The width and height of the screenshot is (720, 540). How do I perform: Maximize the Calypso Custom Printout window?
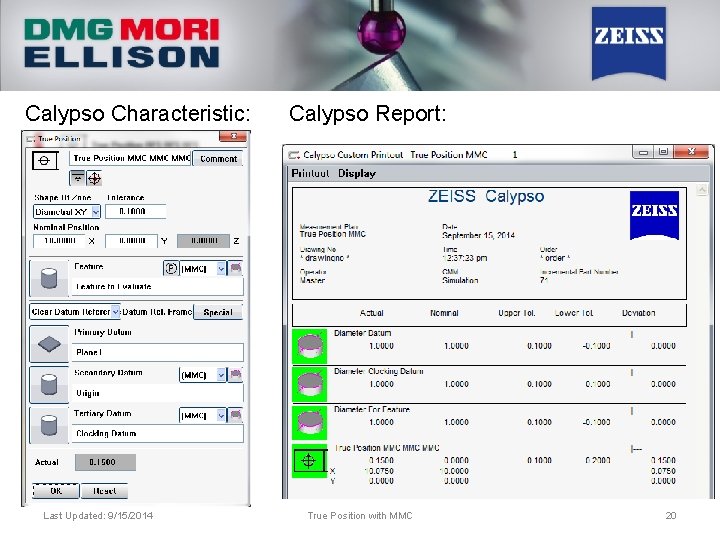coord(664,152)
